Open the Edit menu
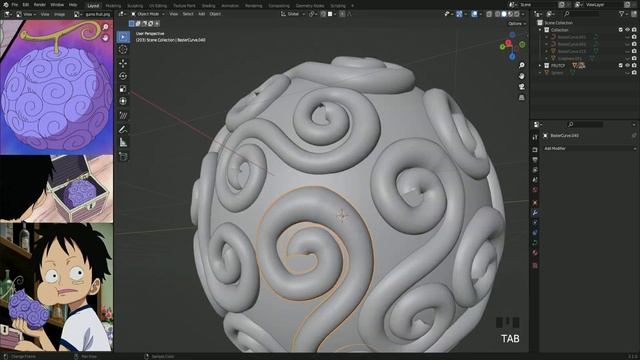The image size is (640, 360). pyautogui.click(x=26, y=5)
